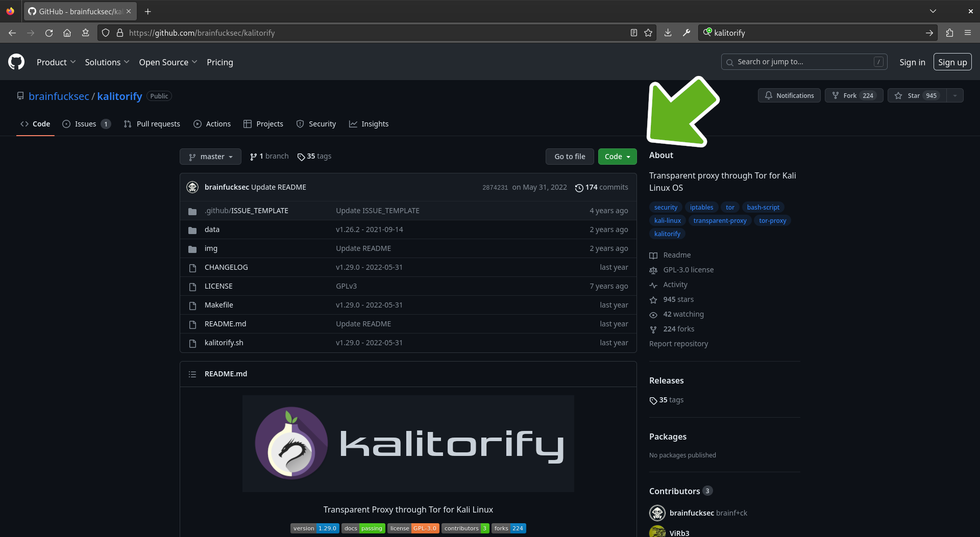This screenshot has width=980, height=537.
Task: Open the kalitorify.sh file
Action: tap(224, 343)
